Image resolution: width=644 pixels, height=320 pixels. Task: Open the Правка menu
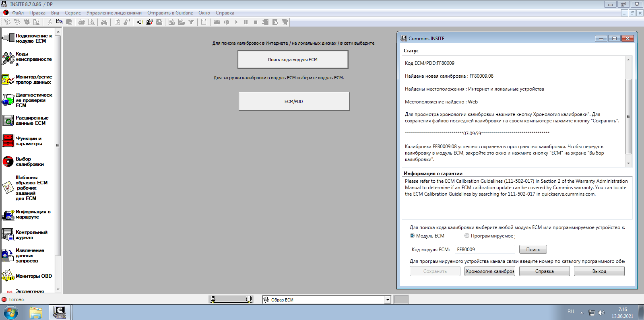pyautogui.click(x=37, y=13)
